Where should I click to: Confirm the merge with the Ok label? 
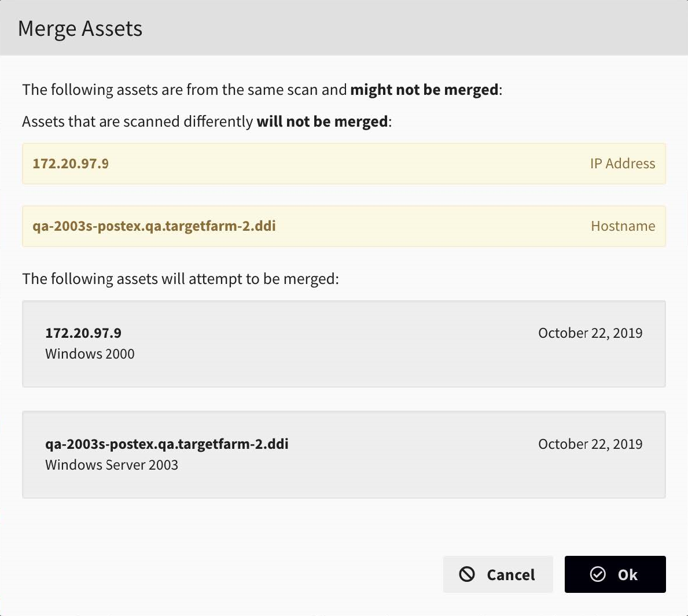[627, 575]
